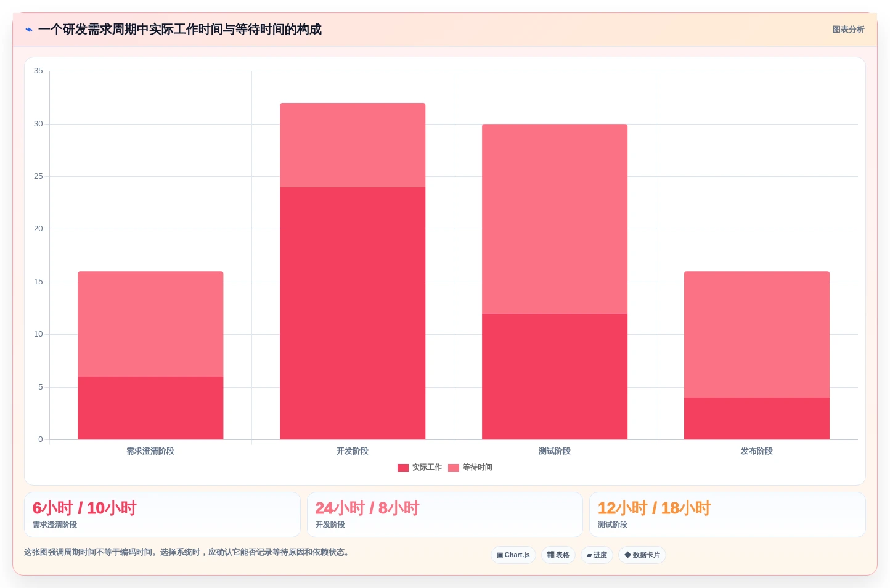Image resolution: width=890 pixels, height=588 pixels.
Task: Click the blue lightning icon beside the title
Action: point(29,30)
